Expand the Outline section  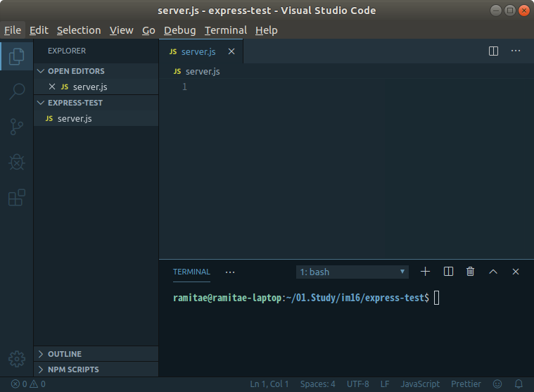pos(96,354)
